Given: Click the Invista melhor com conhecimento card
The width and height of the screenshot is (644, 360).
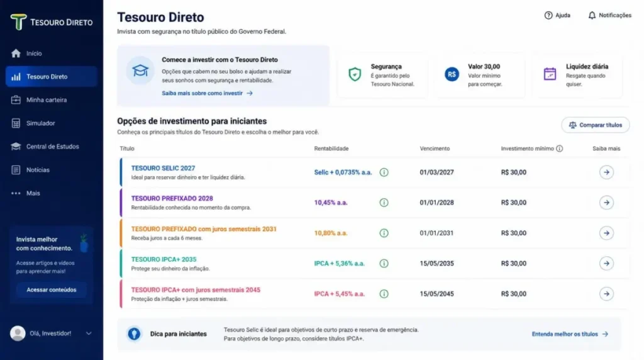Looking at the screenshot, I should click(x=52, y=264).
